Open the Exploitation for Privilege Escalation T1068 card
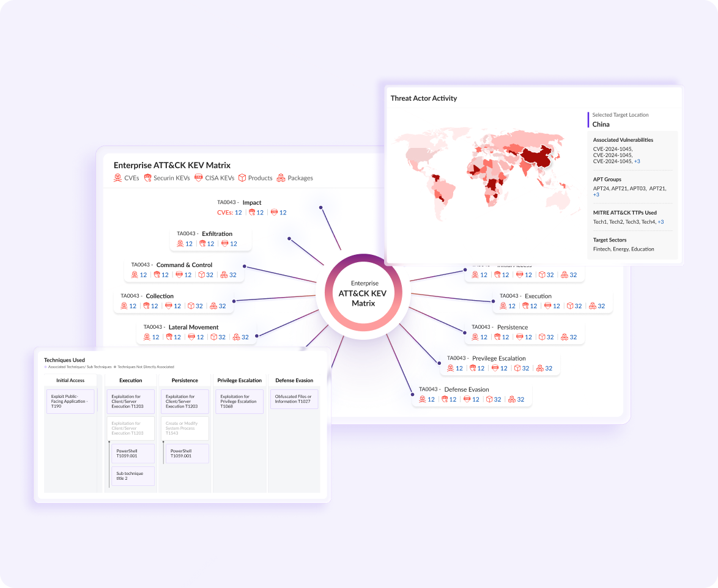718x588 pixels. (x=239, y=402)
